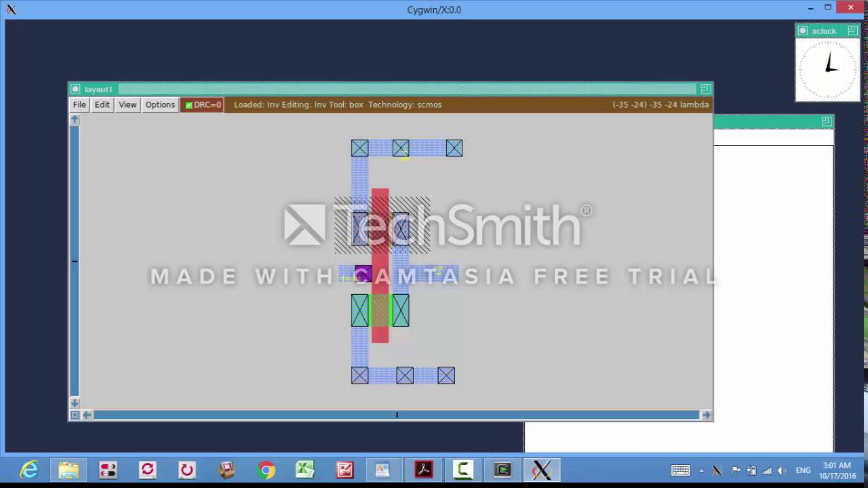Image resolution: width=868 pixels, height=488 pixels.
Task: Open the on-screen keyboard tray icon
Action: pyautogui.click(x=681, y=470)
